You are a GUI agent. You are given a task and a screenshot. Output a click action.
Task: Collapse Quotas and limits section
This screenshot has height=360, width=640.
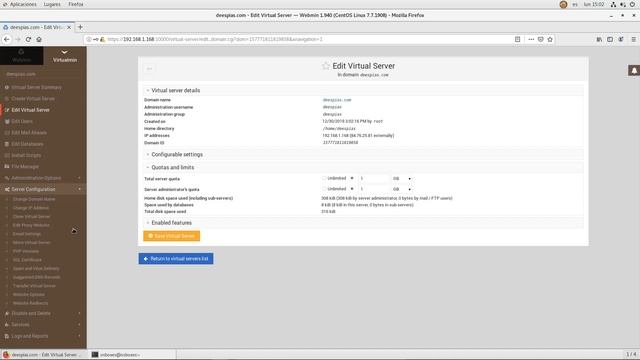click(172, 168)
